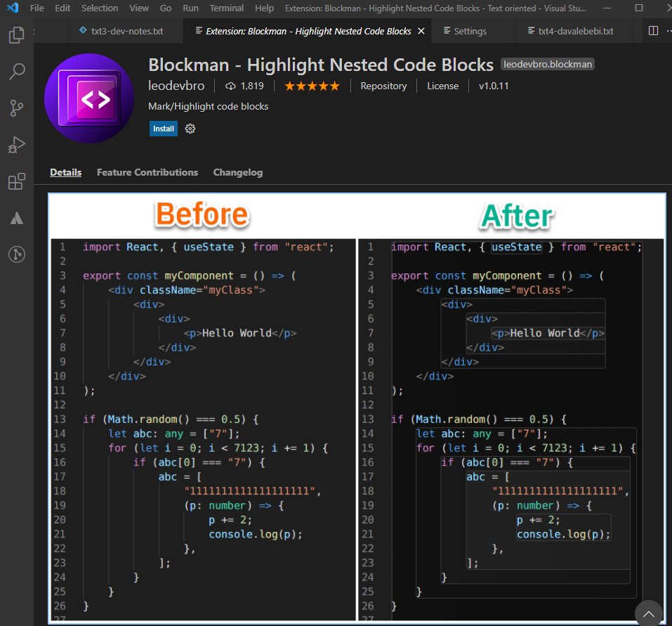Close the Blockman extension tab
The image size is (672, 626).
(x=421, y=31)
